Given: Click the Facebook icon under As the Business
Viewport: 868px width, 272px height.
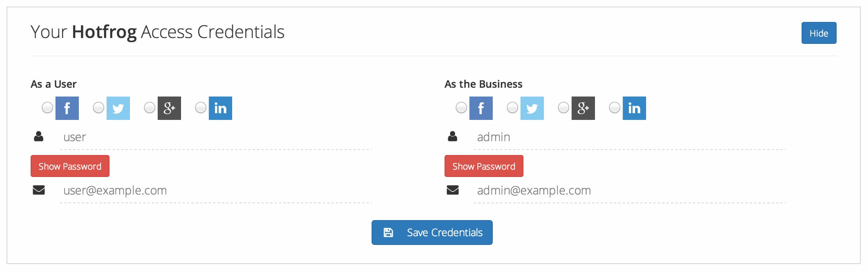Looking at the screenshot, I should coord(481,108).
